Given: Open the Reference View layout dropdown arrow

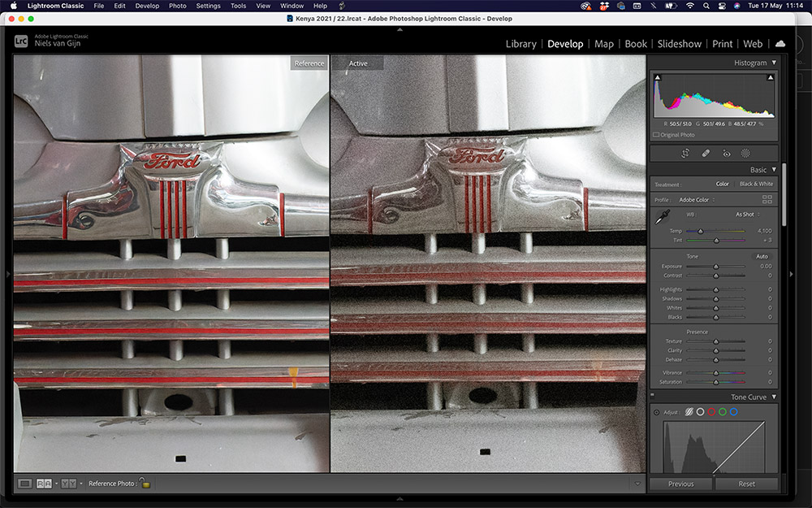Looking at the screenshot, I should [x=56, y=484].
